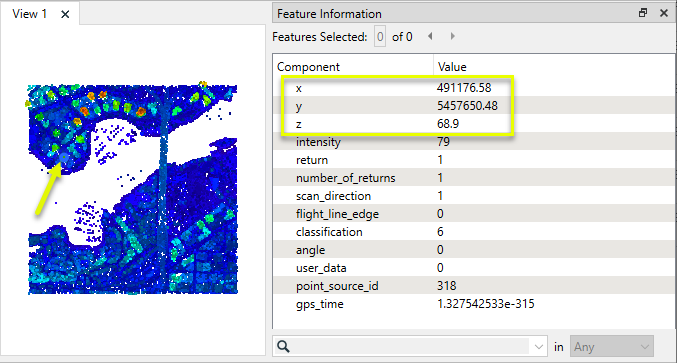The height and width of the screenshot is (363, 677).
Task: Select the classification row
Action: point(474,232)
